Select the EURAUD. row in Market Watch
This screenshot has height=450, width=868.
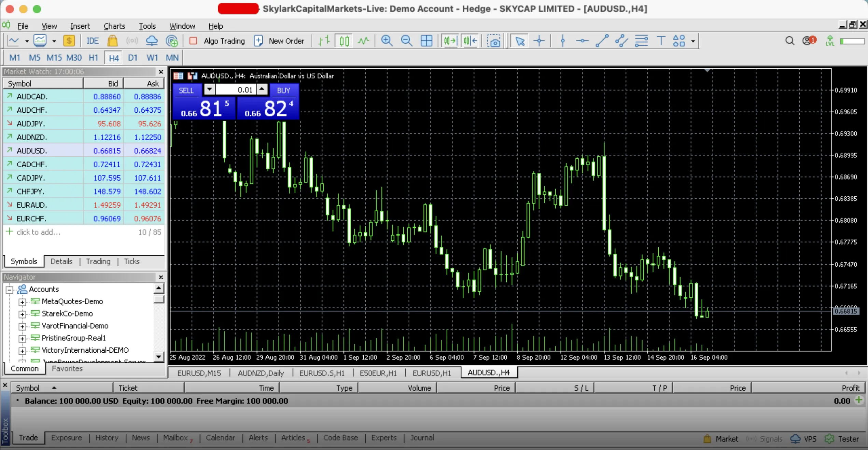[x=84, y=205]
